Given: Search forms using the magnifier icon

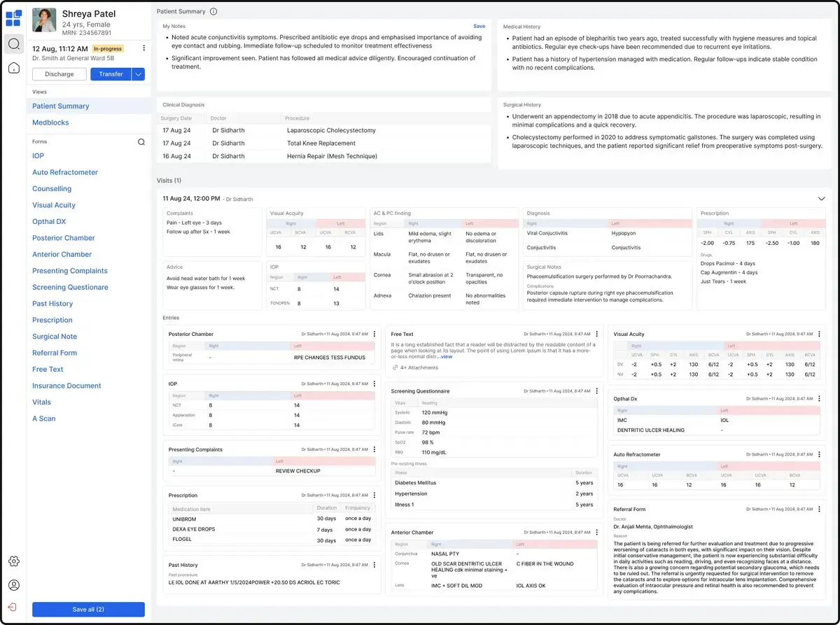Looking at the screenshot, I should point(141,142).
